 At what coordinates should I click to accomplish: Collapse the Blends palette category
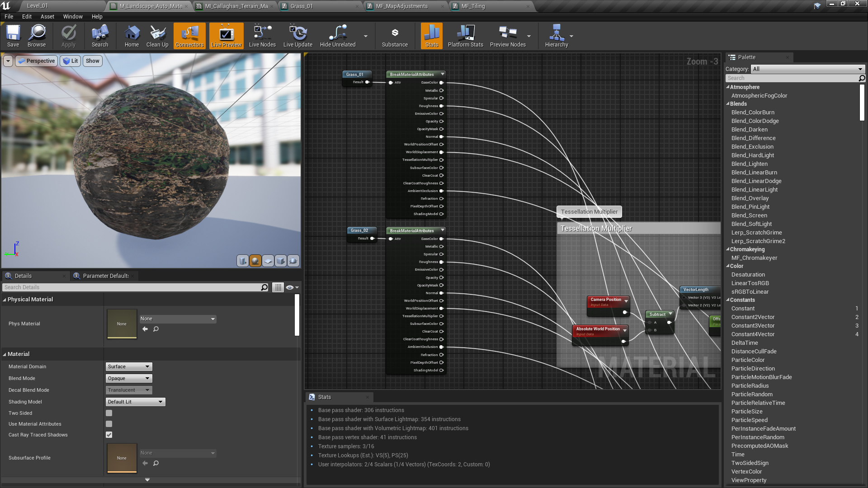coord(728,104)
